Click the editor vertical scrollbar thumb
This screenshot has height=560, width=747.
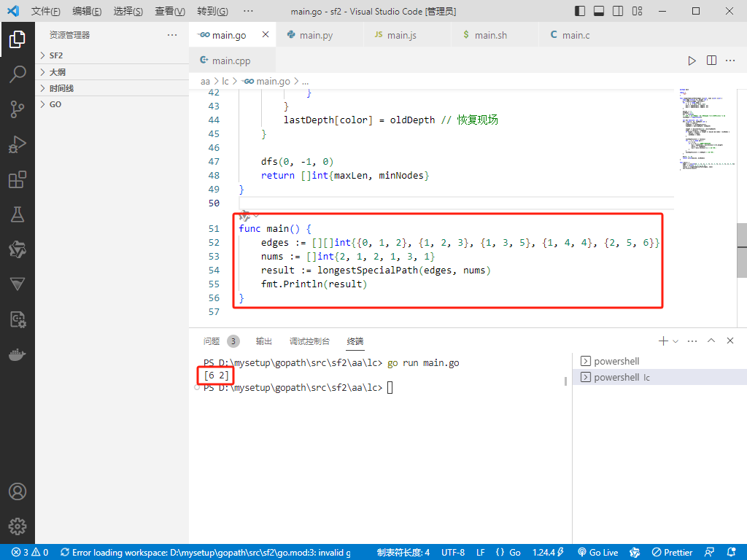click(x=742, y=251)
